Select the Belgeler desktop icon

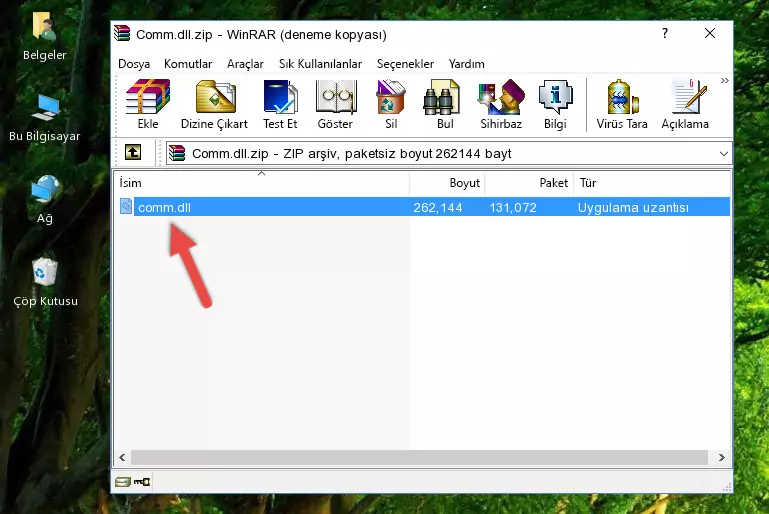click(44, 37)
